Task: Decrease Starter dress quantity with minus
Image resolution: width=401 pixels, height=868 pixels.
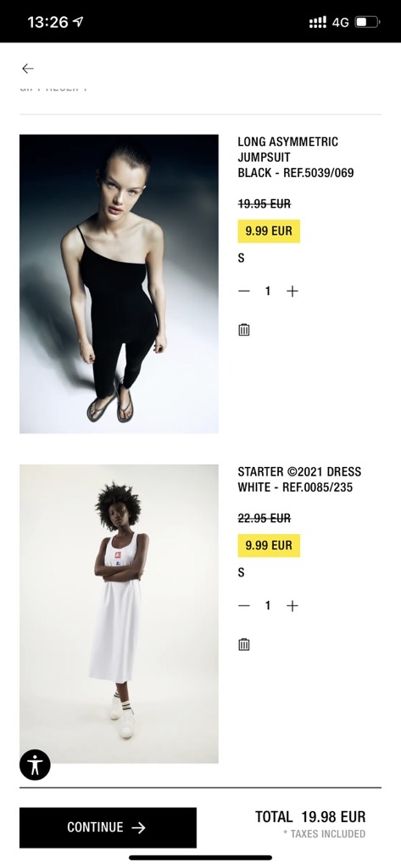Action: click(x=243, y=605)
